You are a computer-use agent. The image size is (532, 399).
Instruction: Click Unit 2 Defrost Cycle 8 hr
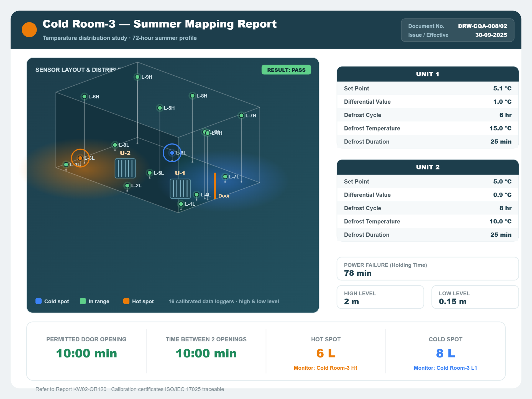(x=505, y=208)
